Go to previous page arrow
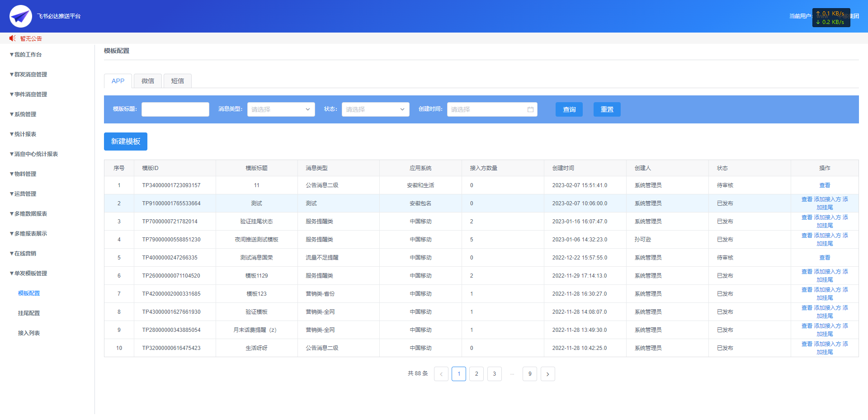The width and height of the screenshot is (868, 420). [x=441, y=374]
